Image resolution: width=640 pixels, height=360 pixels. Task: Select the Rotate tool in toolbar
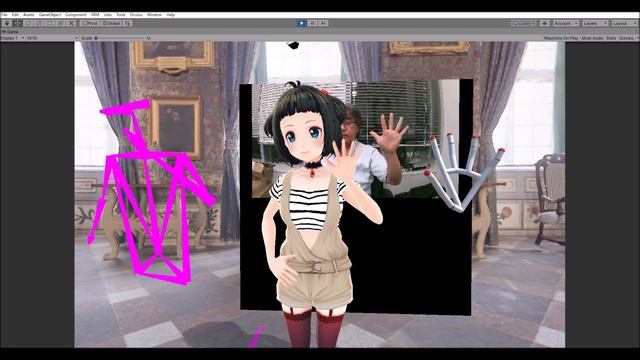click(28, 23)
